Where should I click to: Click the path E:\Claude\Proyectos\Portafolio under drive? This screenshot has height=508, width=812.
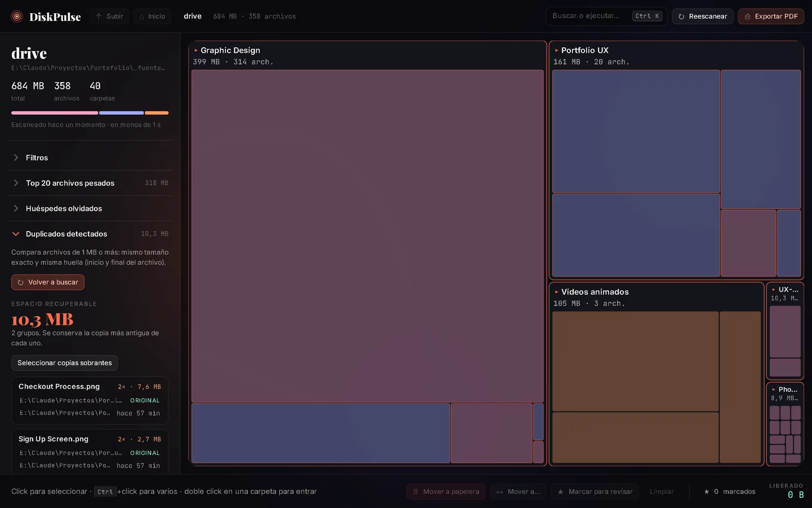[88, 68]
